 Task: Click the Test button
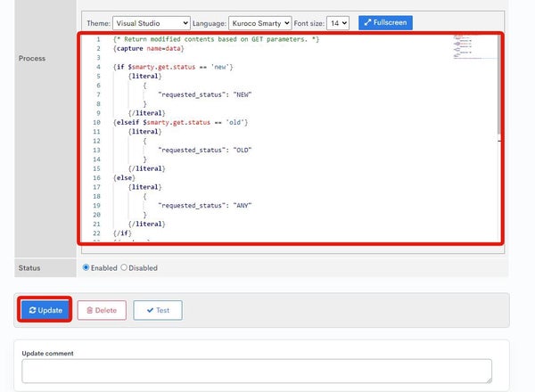pos(158,310)
